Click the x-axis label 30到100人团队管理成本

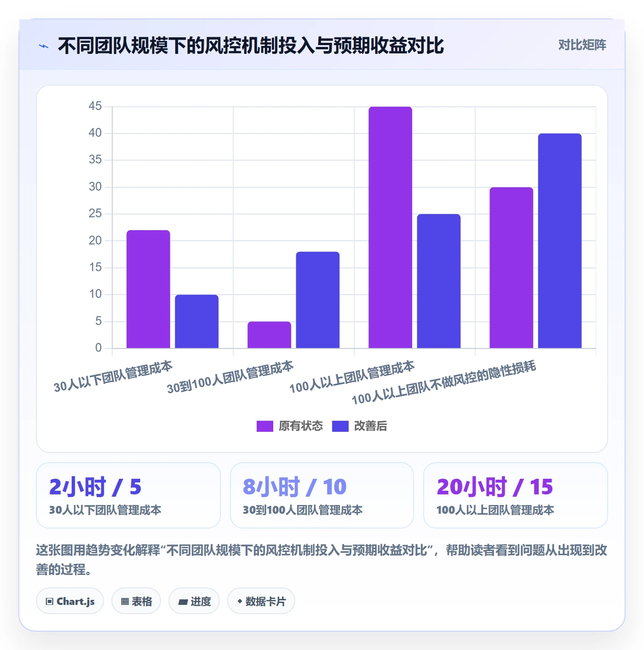coord(230,377)
